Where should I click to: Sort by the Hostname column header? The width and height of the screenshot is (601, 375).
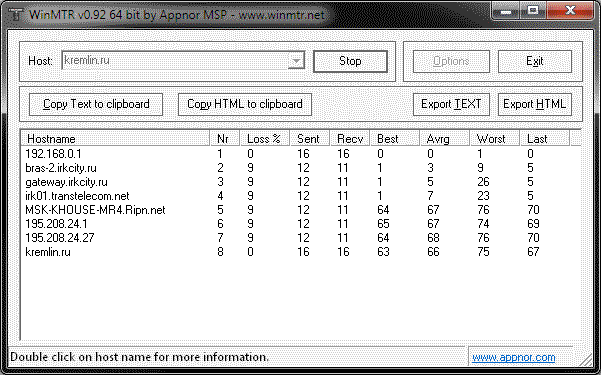pos(115,138)
